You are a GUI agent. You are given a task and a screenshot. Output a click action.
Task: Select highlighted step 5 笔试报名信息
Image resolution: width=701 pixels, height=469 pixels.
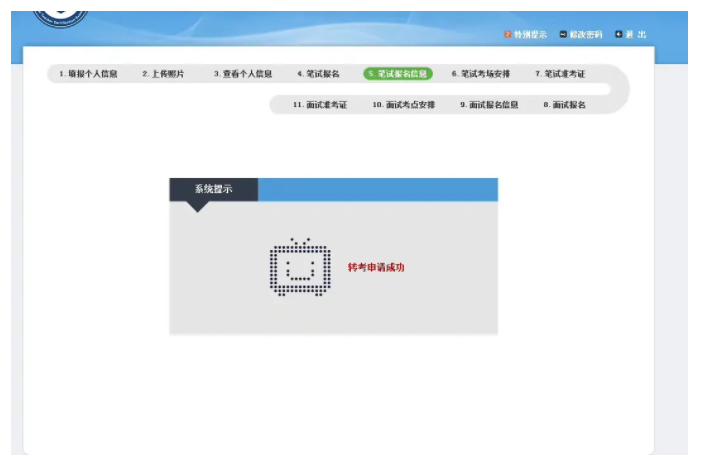(398, 74)
